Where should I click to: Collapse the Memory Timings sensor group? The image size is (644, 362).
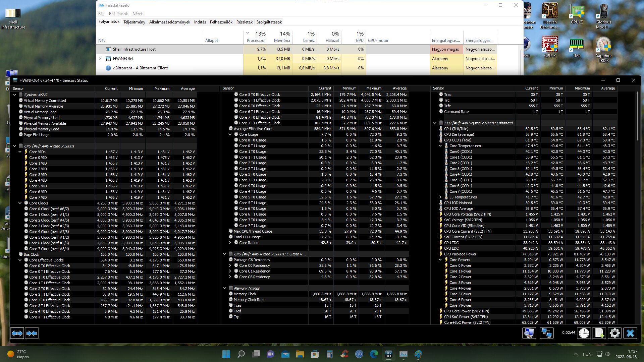pos(225,288)
